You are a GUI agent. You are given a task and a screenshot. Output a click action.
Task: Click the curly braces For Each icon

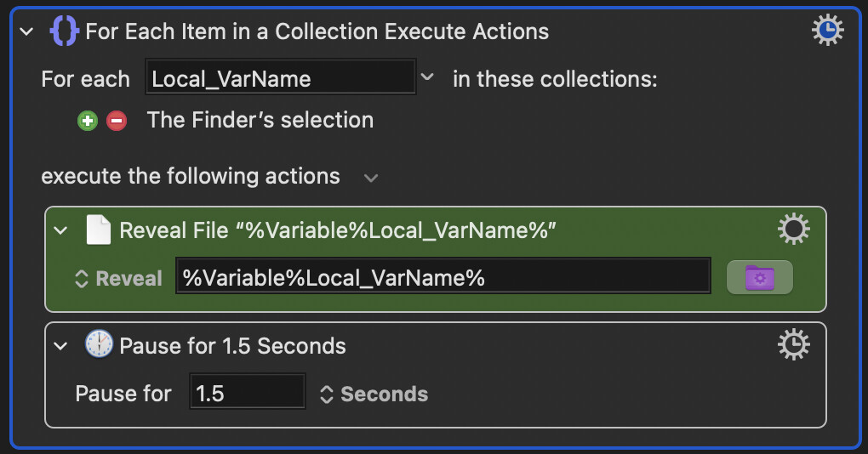point(64,31)
